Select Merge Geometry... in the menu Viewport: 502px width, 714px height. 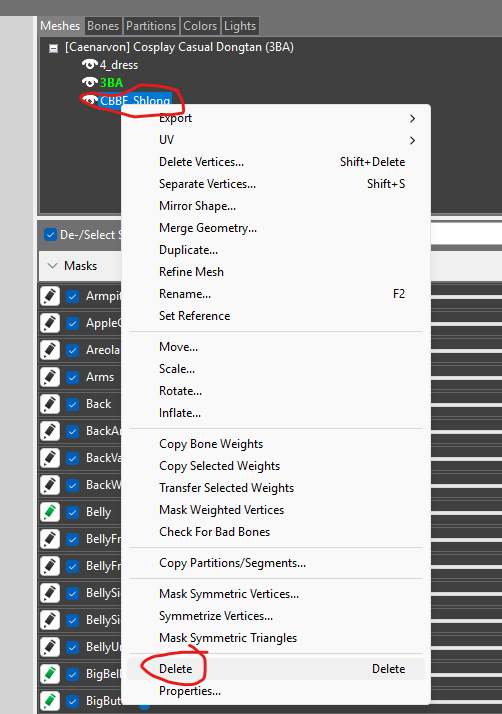coord(276,228)
